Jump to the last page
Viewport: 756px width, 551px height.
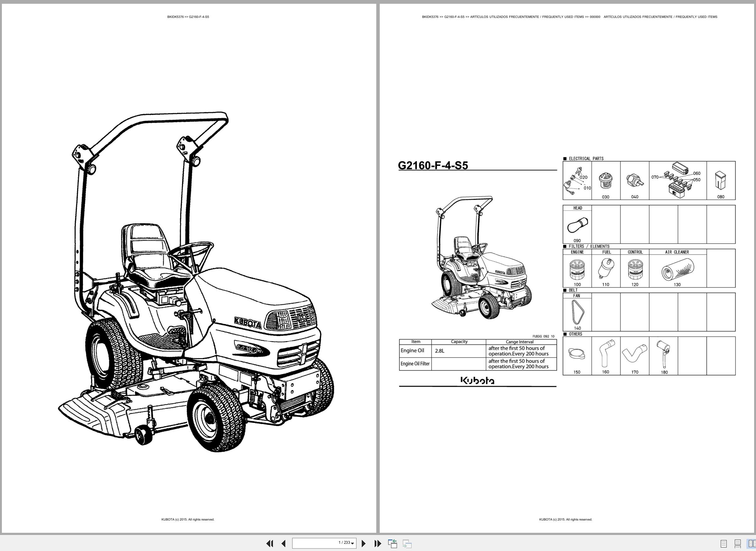pyautogui.click(x=378, y=544)
